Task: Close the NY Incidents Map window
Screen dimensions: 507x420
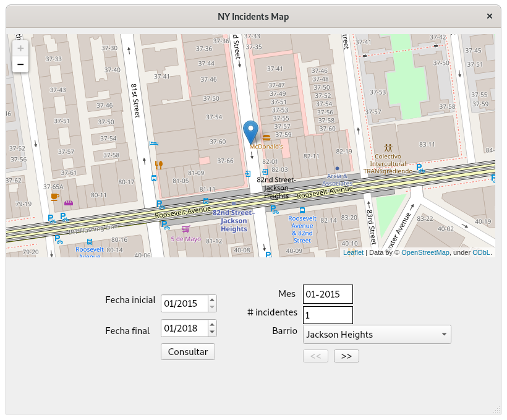Action: click(x=490, y=16)
